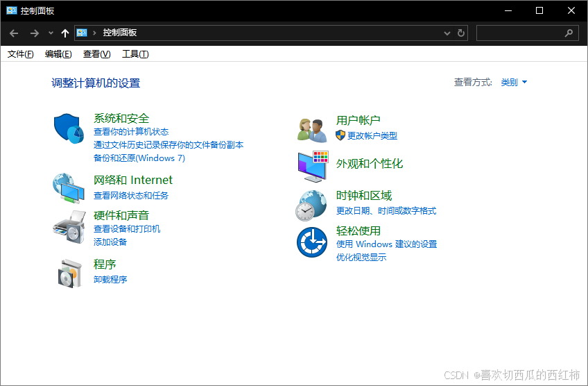The height and width of the screenshot is (386, 588).
Task: Click 更改帐户类型 link
Action: pyautogui.click(x=372, y=136)
